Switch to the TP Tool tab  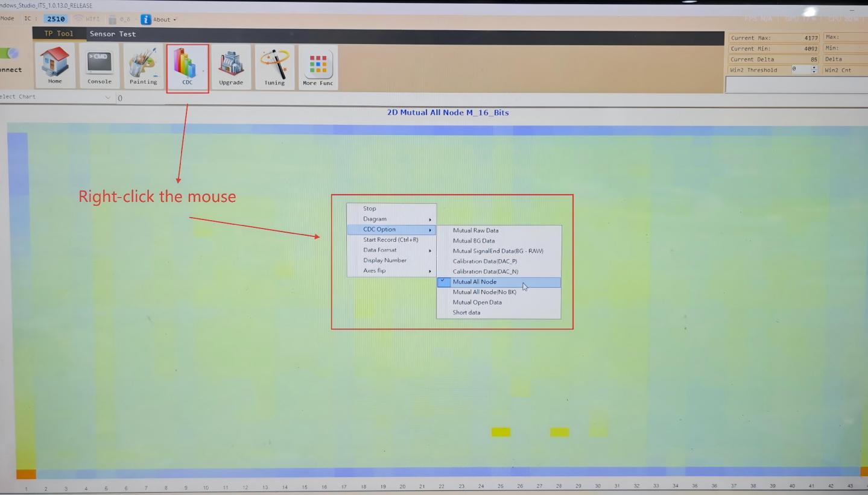coord(59,34)
